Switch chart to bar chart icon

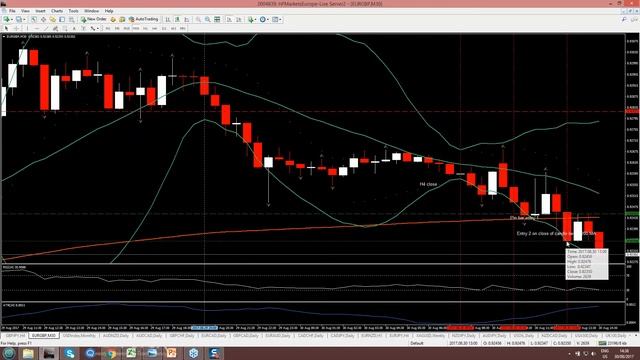[x=168, y=19]
